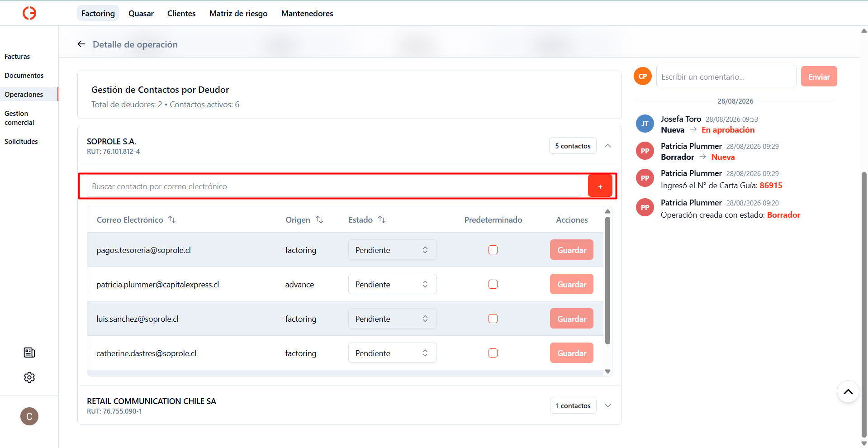Click the CP avatar next to comment box
The image size is (868, 448).
click(643, 76)
